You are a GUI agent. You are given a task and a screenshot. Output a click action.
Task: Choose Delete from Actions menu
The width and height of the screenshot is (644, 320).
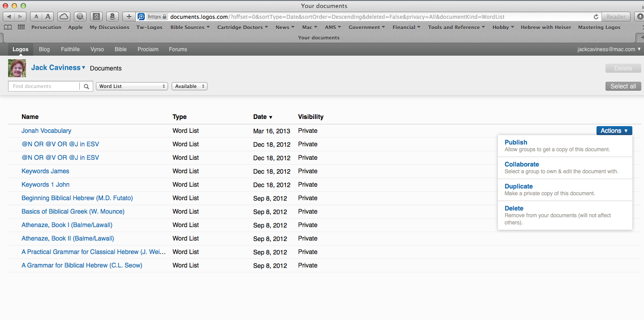pyautogui.click(x=565, y=215)
